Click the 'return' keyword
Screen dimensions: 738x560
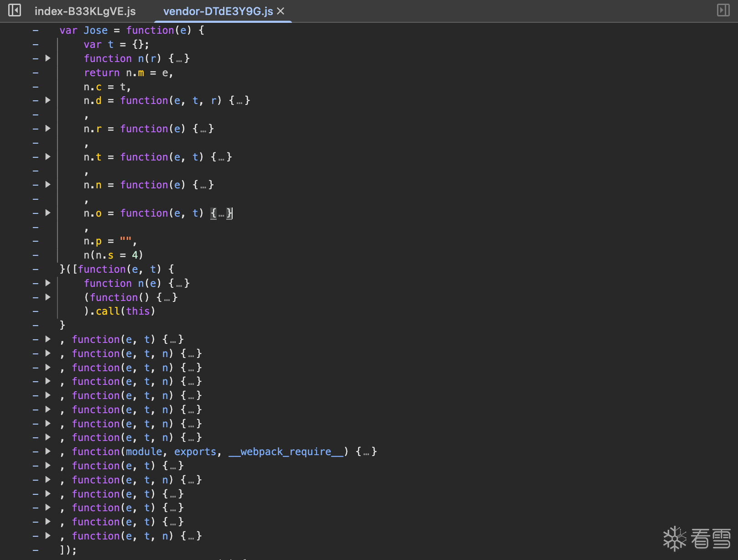pyautogui.click(x=102, y=73)
